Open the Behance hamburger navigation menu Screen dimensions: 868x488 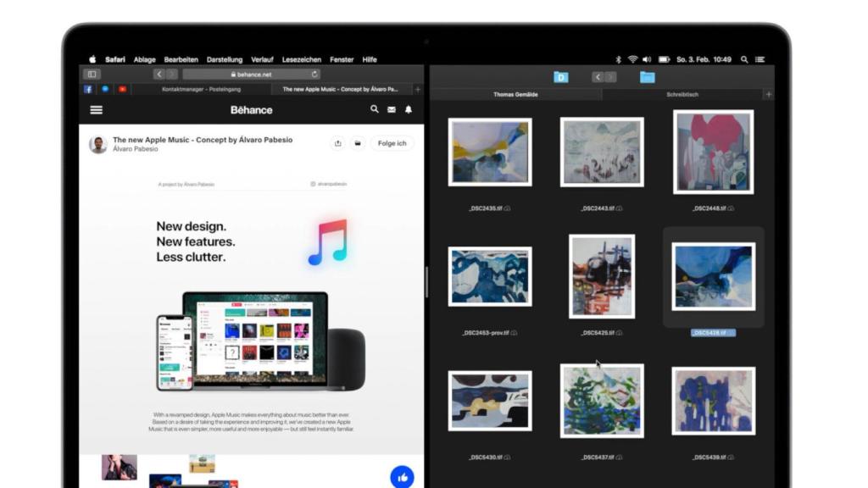(x=96, y=110)
